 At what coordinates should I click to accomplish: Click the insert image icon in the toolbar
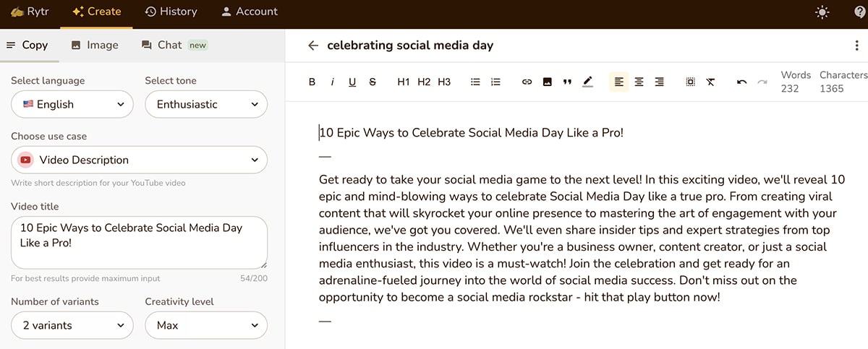[x=547, y=82]
